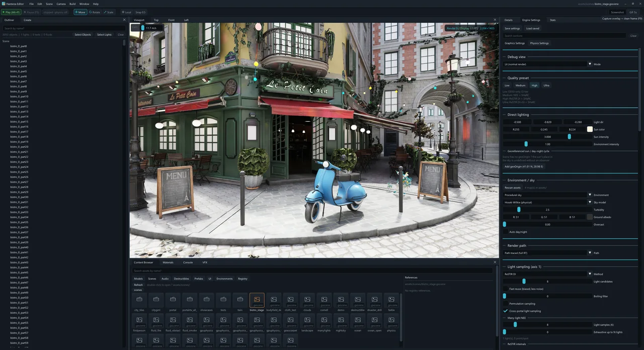
Task: Click the Sun color swatch
Action: click(x=590, y=129)
